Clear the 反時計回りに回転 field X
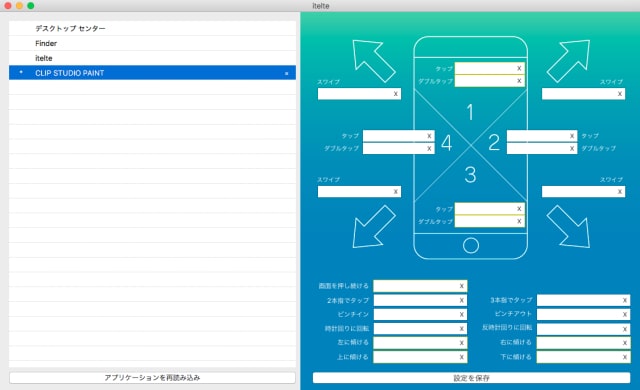 [624, 329]
